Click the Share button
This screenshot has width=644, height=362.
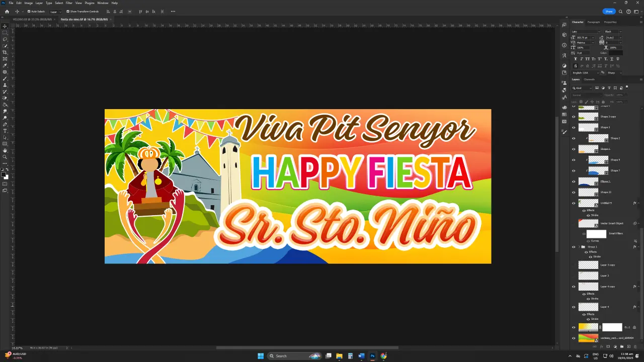point(609,12)
